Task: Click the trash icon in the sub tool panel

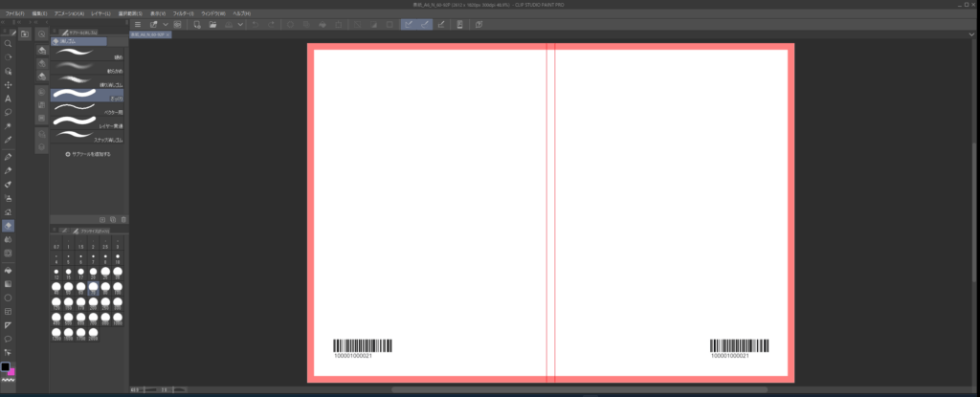Action: click(123, 219)
